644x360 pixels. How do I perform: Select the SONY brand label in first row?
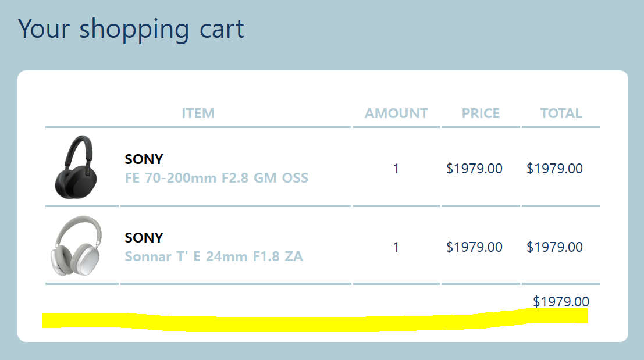[x=144, y=159]
